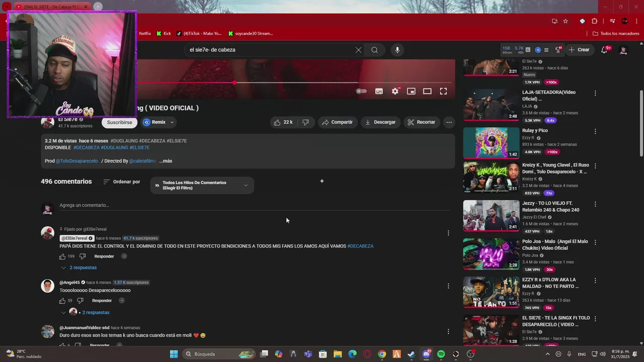The width and height of the screenshot is (644, 362).
Task: Open Kreizy K Venganza video thumbnail
Action: [491, 177]
